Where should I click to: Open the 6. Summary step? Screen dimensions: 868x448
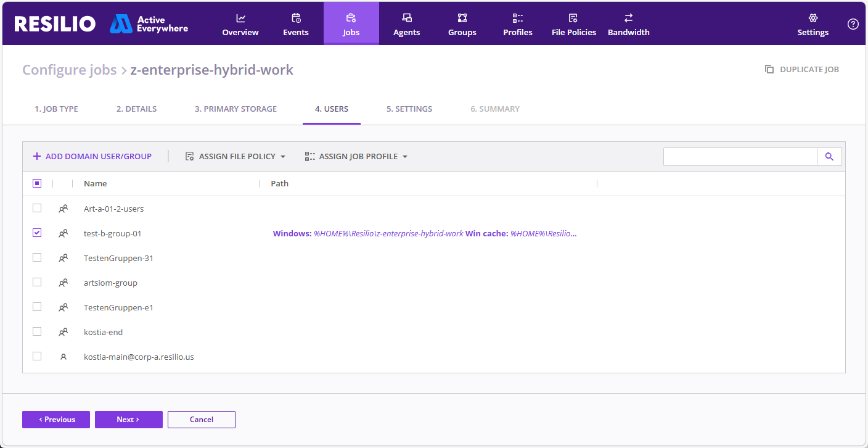click(x=495, y=109)
